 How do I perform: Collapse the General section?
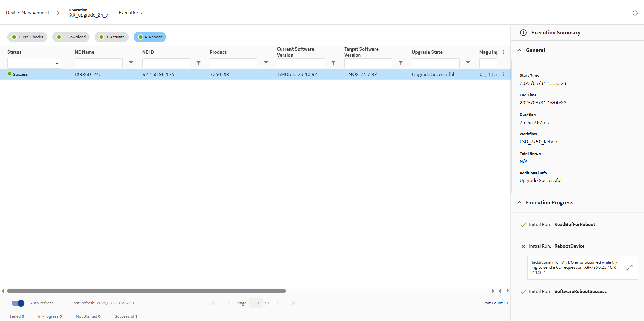point(519,50)
